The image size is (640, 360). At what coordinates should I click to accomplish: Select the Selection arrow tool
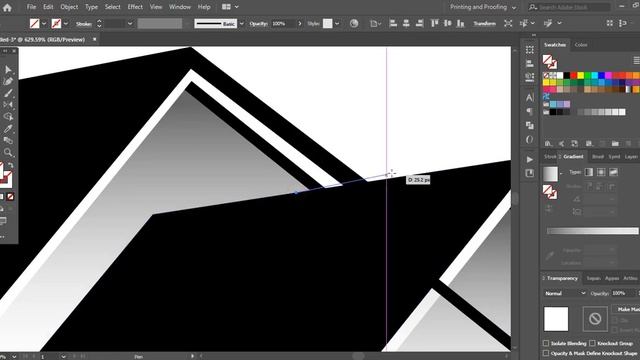pos(8,69)
